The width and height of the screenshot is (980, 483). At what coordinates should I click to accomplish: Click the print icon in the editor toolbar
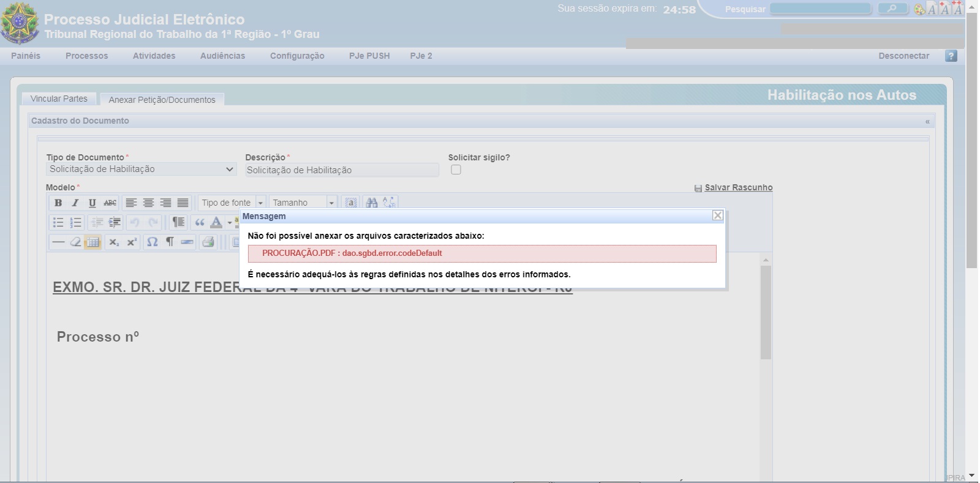208,242
